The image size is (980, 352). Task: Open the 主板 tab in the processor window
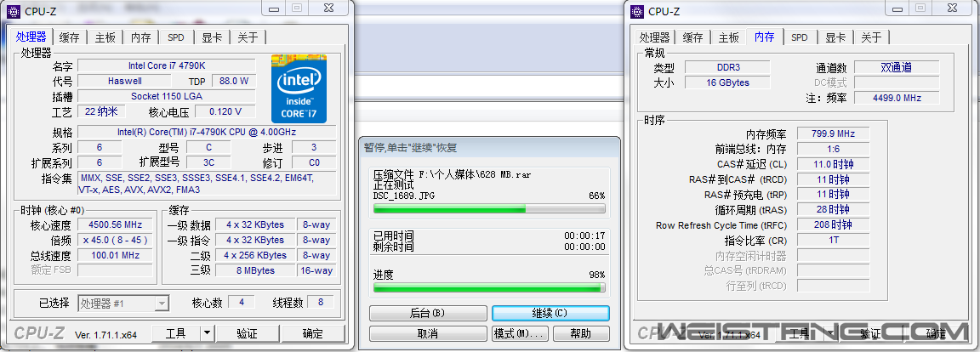(x=105, y=37)
